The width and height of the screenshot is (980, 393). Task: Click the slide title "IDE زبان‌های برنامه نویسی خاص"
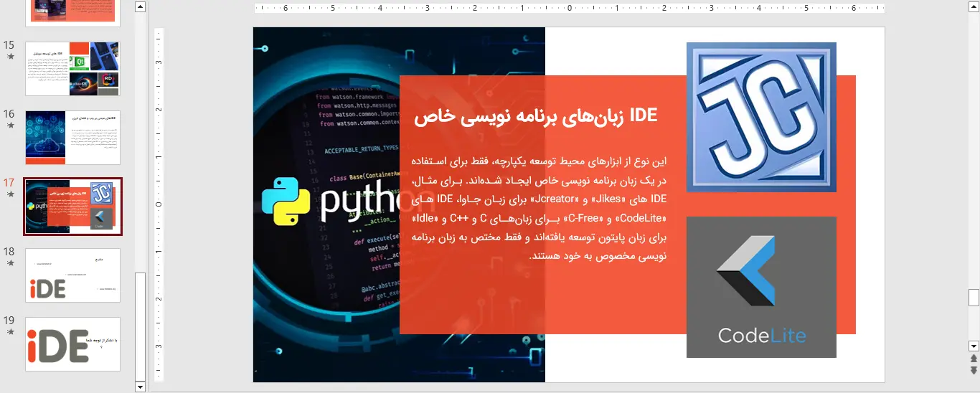(536, 116)
